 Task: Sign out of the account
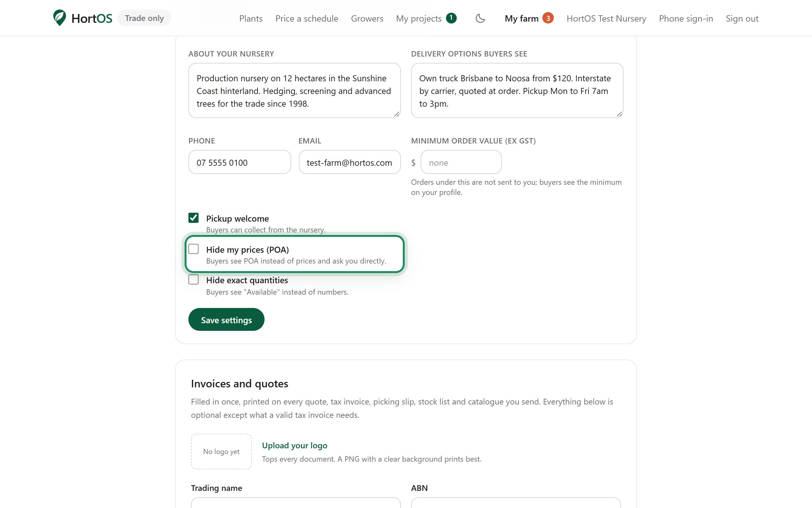coord(742,18)
